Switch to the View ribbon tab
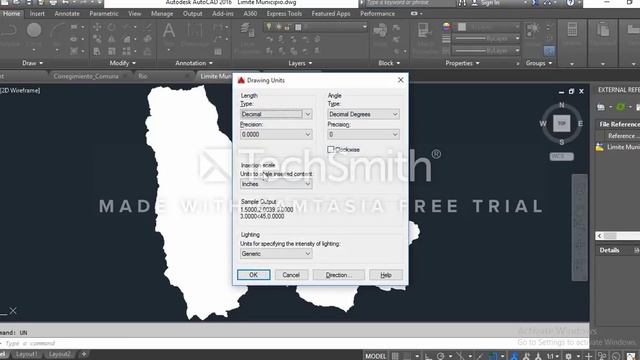640x360 pixels. coord(135,13)
